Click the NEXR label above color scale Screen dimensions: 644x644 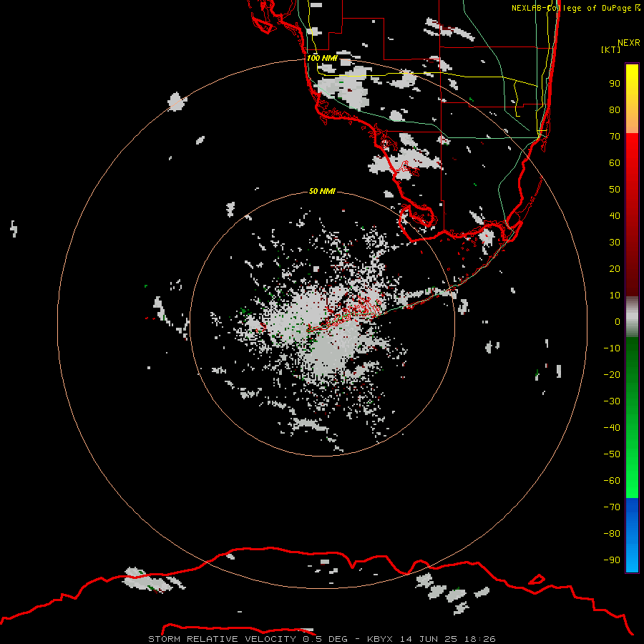[628, 43]
